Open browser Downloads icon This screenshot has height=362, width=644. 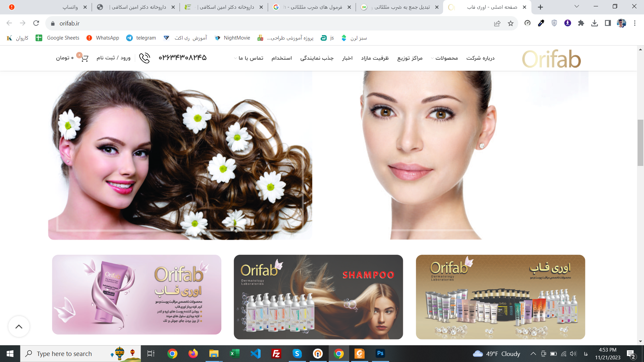click(594, 23)
